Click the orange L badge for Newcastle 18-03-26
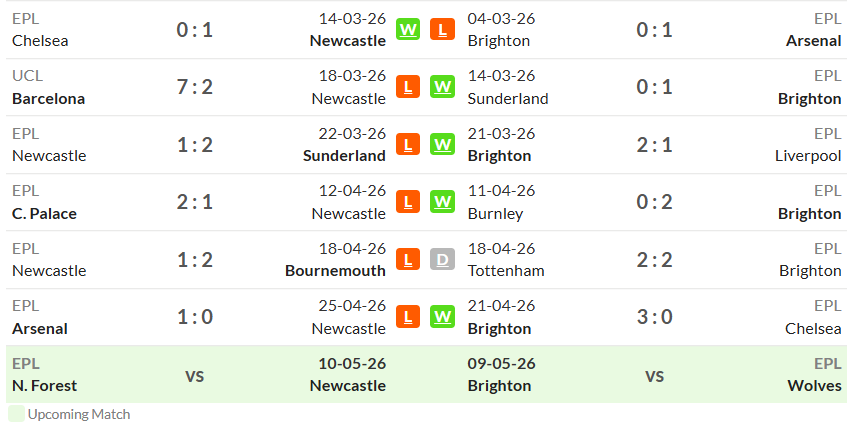This screenshot has width=847, height=437. pyautogui.click(x=408, y=86)
